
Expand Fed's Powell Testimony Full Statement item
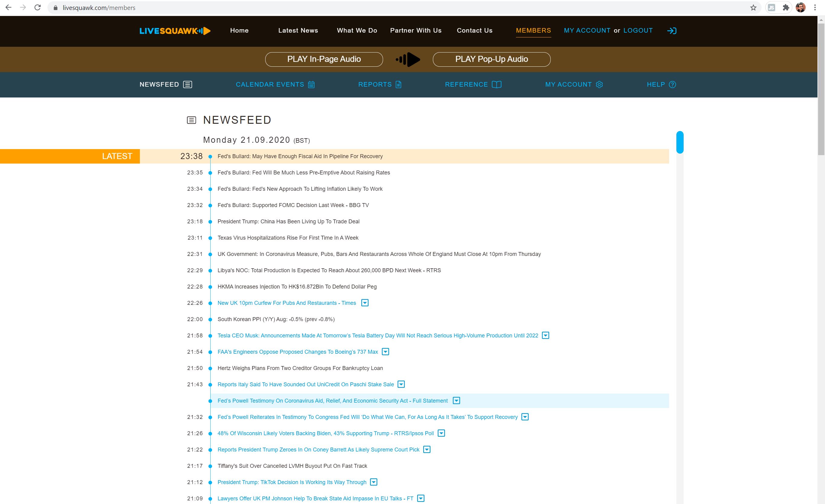456,401
